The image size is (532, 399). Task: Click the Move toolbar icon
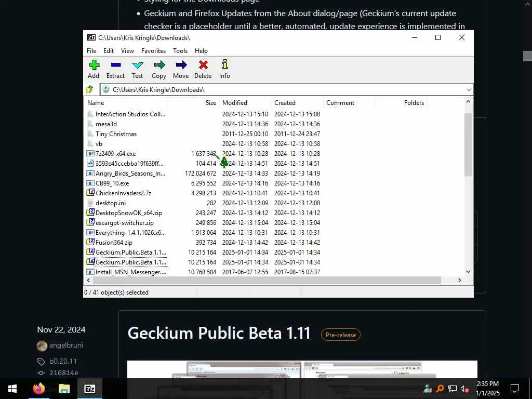(181, 65)
